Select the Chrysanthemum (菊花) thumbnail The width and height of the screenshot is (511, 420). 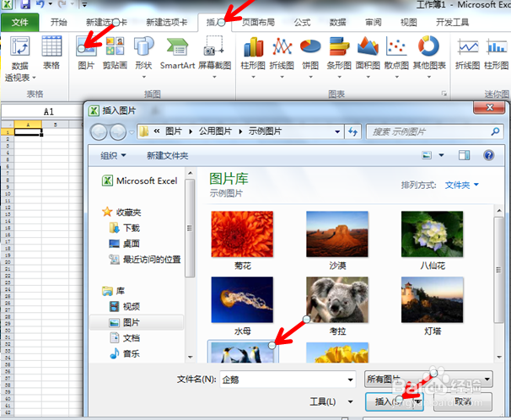[x=242, y=234]
